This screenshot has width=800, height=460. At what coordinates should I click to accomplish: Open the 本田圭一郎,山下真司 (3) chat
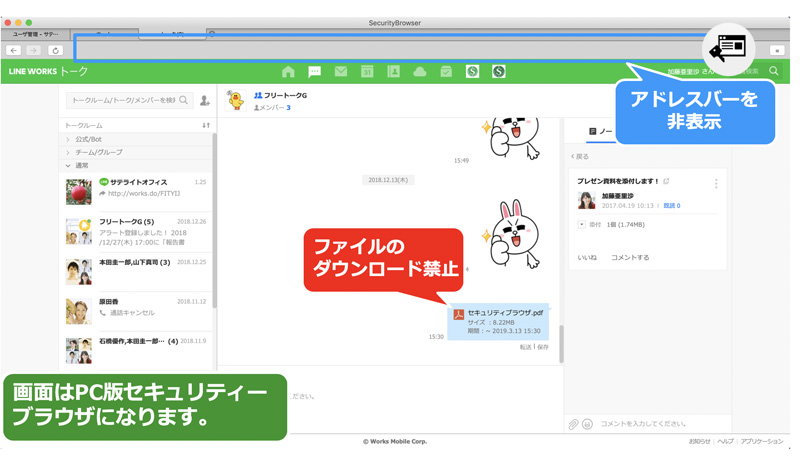(136, 271)
